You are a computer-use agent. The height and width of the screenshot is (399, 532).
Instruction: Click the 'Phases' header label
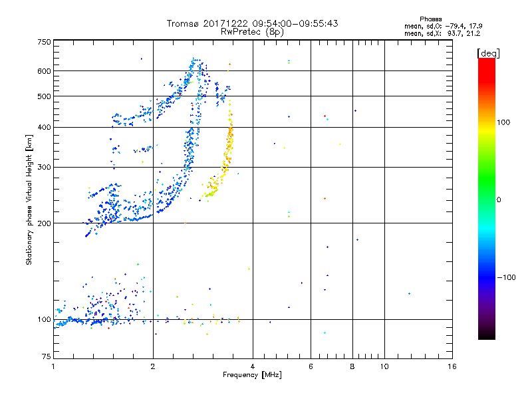[430, 19]
